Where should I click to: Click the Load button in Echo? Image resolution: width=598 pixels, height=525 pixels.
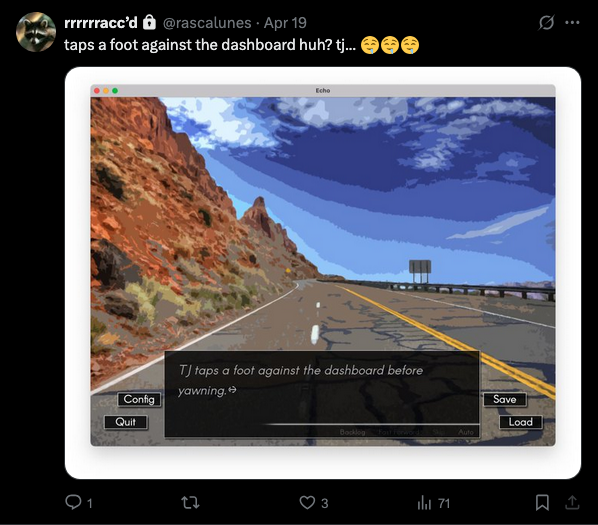[521, 422]
